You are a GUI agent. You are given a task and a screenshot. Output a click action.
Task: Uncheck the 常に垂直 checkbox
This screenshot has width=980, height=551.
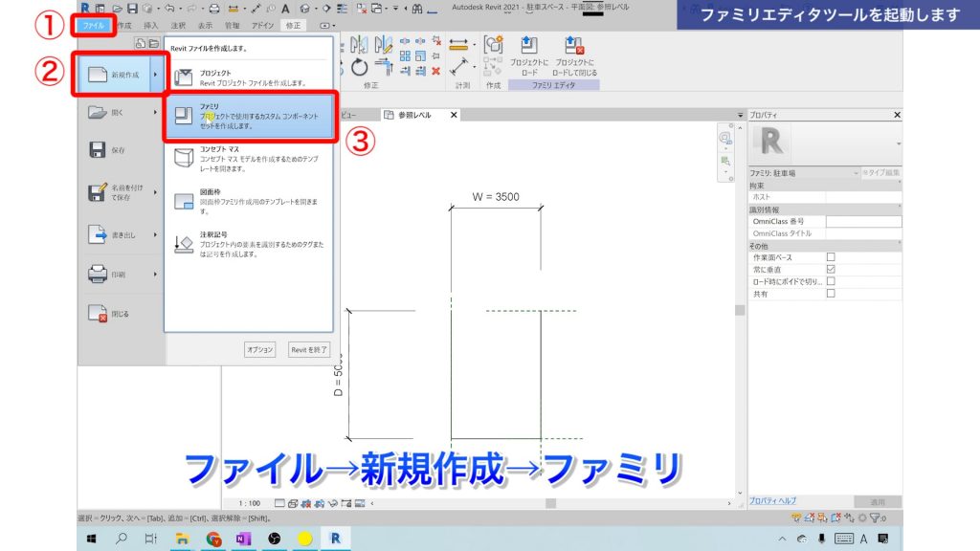tap(831, 269)
